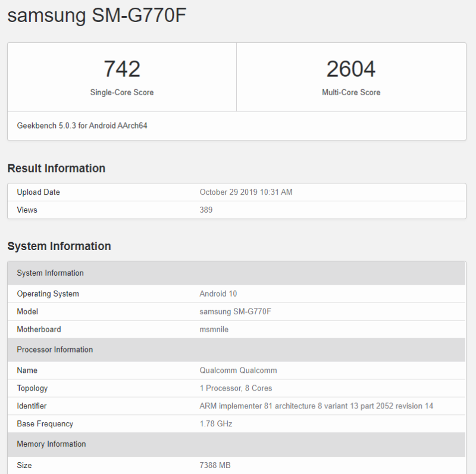Click the Views count 389
476x474 pixels.
206,210
